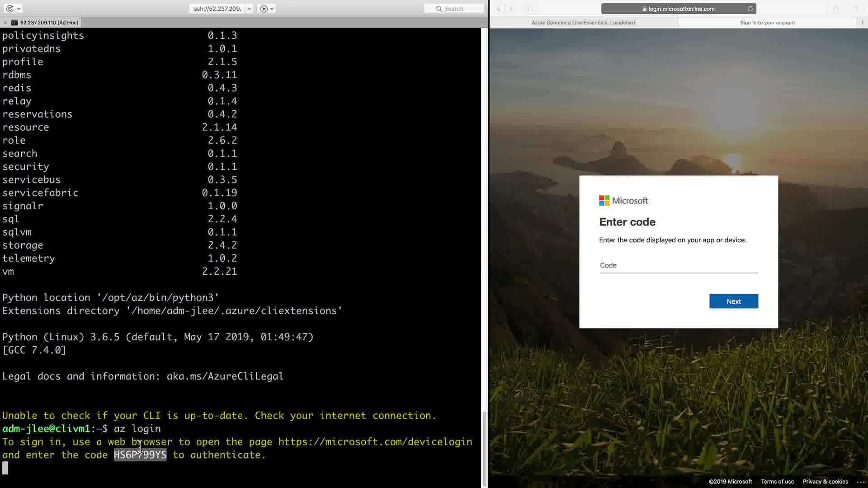
Task: Expand the ssh address history dropdown
Action: 249,9
